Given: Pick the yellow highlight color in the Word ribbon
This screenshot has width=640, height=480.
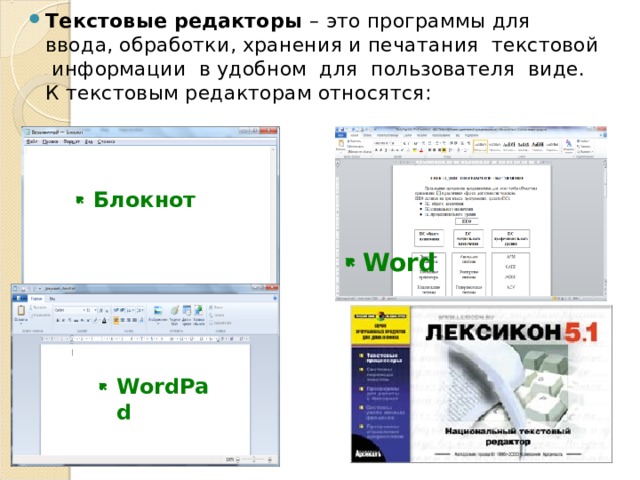Looking at the screenshot, I should coord(415,151).
